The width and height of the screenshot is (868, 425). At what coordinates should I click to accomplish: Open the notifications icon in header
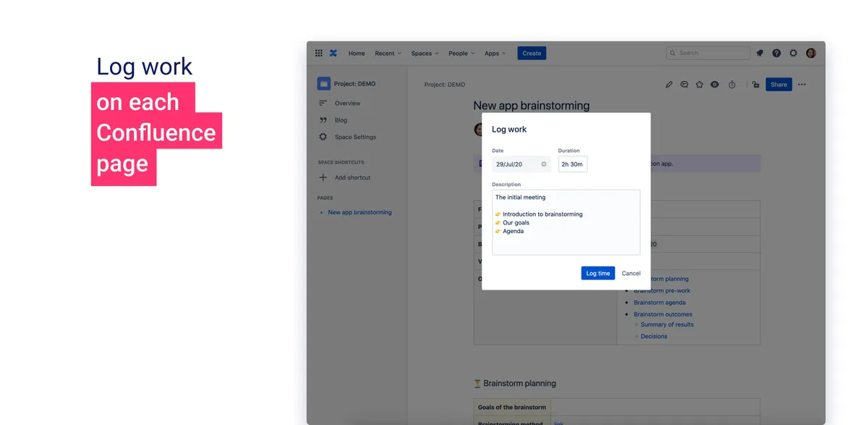point(759,53)
